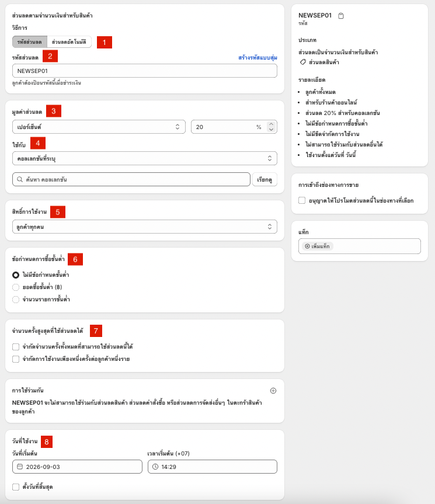The image size is (435, 504).
Task: Increase the percentage value with up arrow
Action: pyautogui.click(x=271, y=124)
